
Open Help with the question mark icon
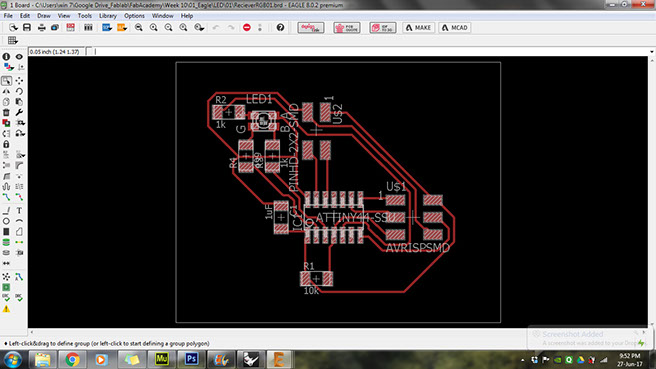tap(280, 28)
